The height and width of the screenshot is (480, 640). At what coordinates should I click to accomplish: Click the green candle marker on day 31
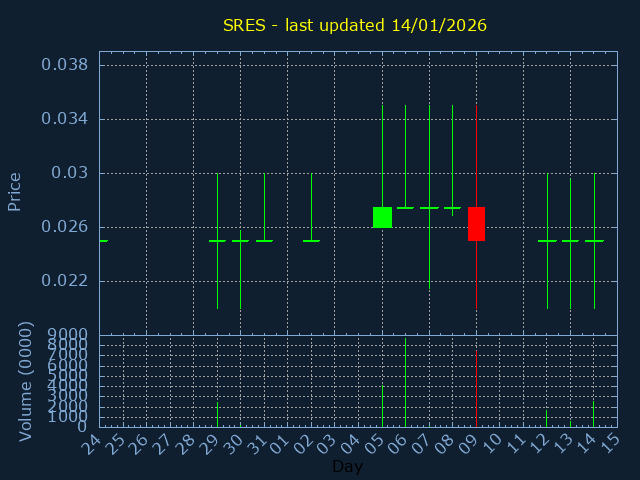[x=264, y=241]
